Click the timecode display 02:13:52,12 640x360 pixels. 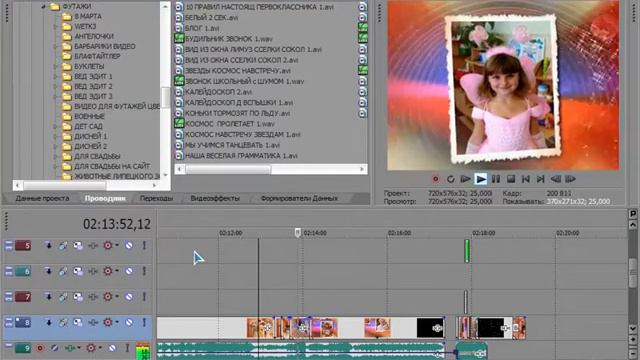pos(117,224)
